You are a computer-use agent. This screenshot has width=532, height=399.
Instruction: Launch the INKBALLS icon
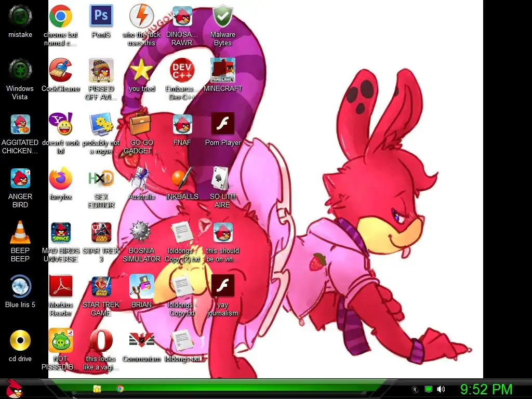[182, 178]
